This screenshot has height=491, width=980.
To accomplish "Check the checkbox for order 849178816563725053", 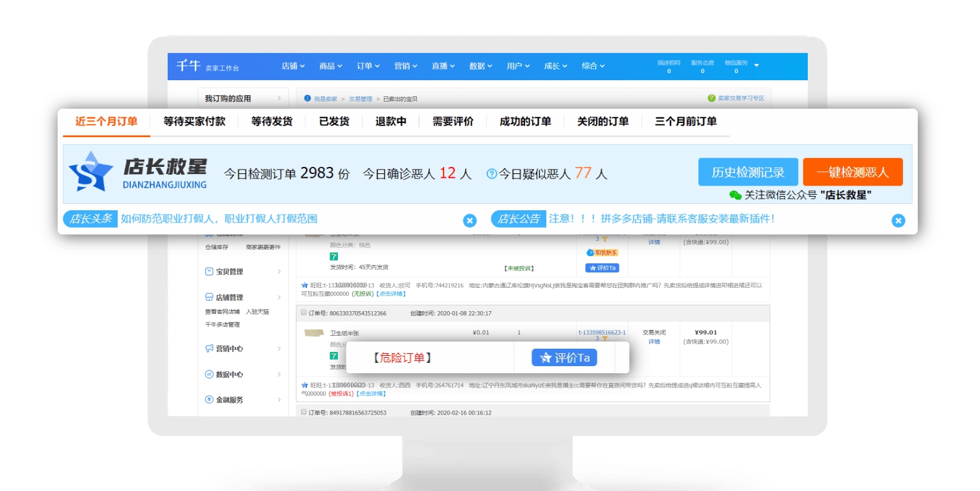I will point(303,413).
